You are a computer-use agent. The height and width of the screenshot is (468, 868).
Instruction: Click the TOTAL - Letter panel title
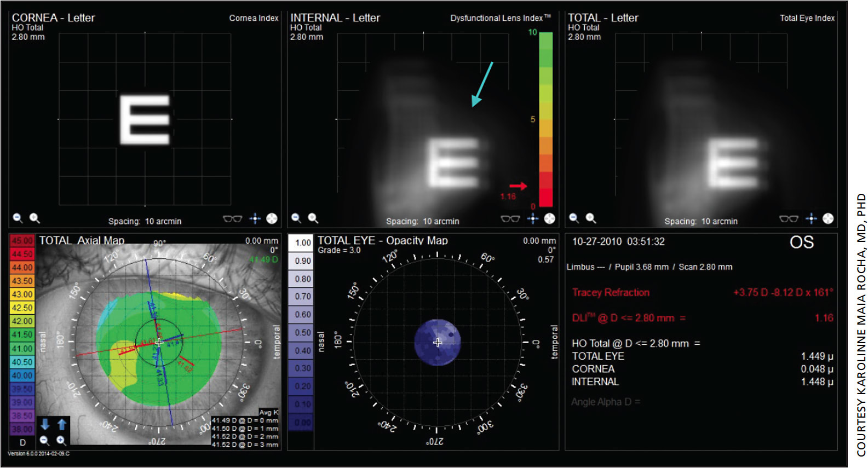(x=603, y=18)
